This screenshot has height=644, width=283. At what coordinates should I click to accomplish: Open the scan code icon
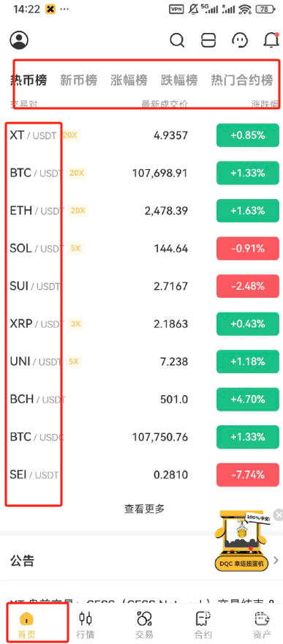(208, 40)
